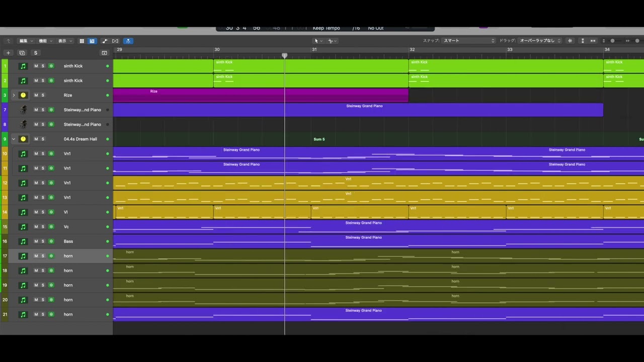Show automation with the automation curve icon
This screenshot has height=362, width=644.
[x=105, y=41]
